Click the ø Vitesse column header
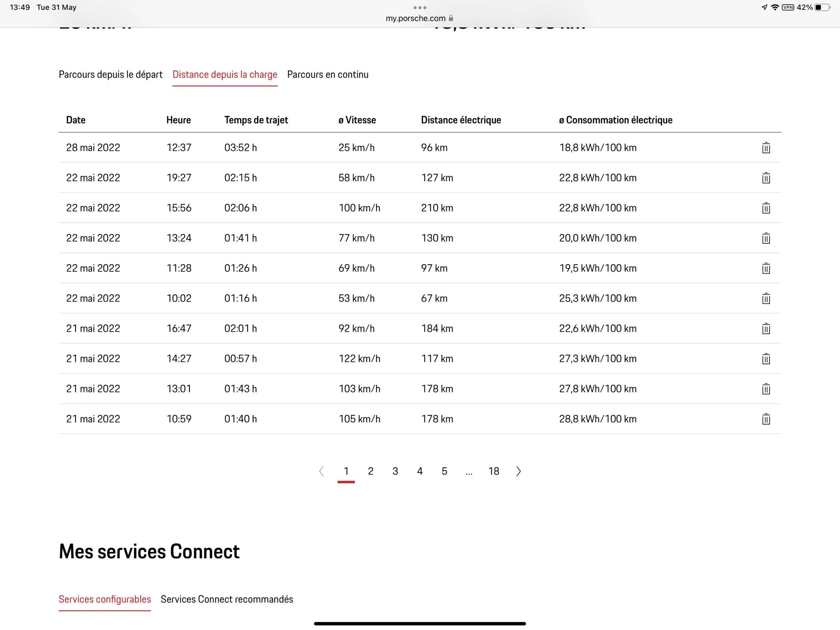 pyautogui.click(x=357, y=120)
